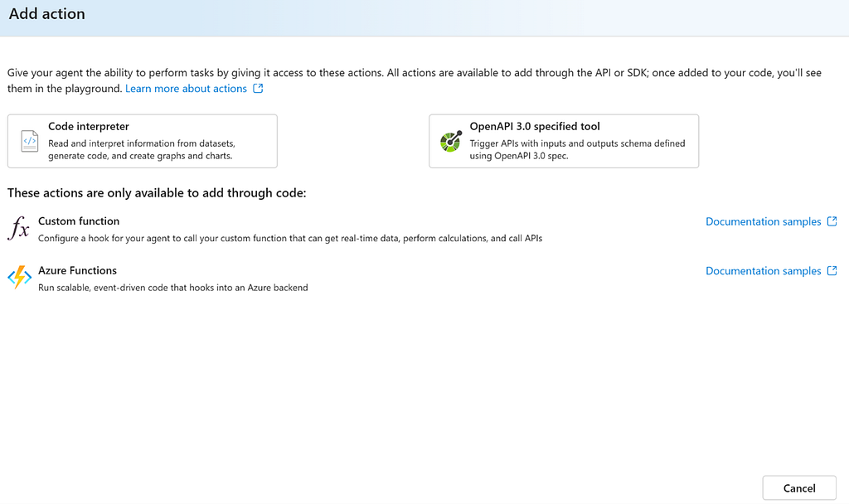
Task: Click the Azure Functions title
Action: (x=77, y=270)
